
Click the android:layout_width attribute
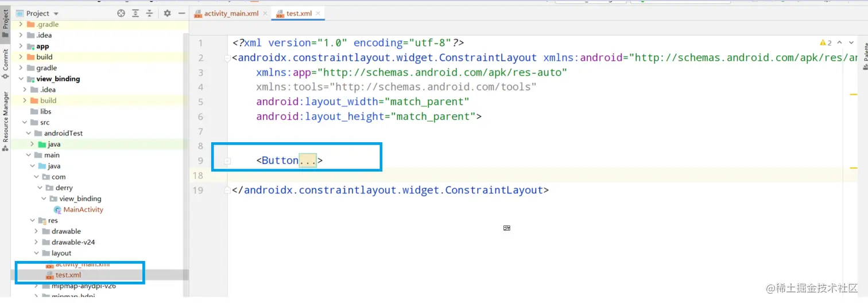pos(363,102)
